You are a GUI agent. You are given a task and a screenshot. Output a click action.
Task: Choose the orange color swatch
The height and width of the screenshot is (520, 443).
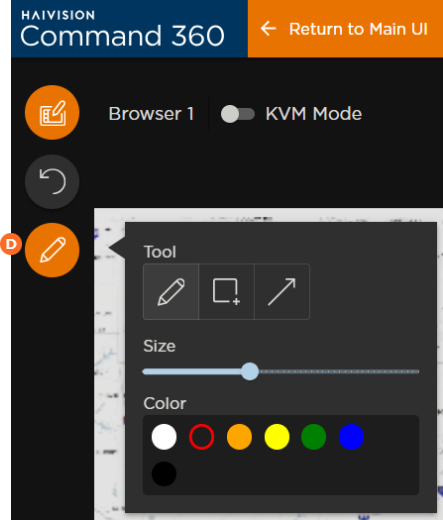click(239, 437)
